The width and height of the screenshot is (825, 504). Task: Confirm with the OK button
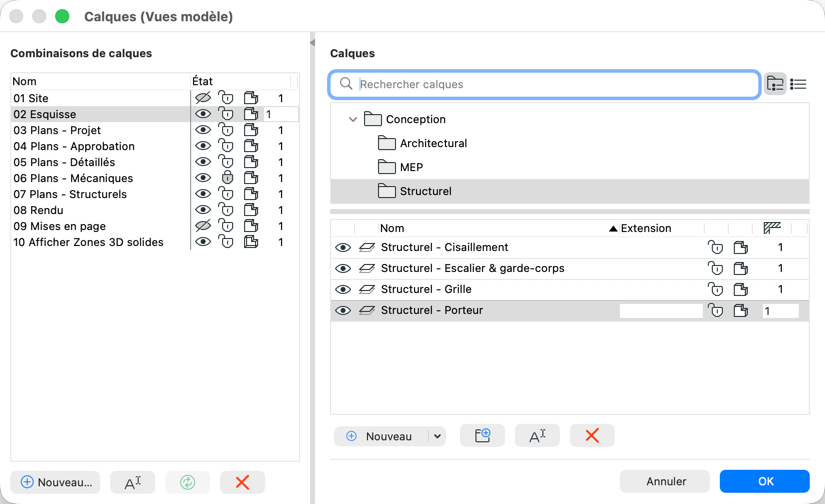point(764,481)
